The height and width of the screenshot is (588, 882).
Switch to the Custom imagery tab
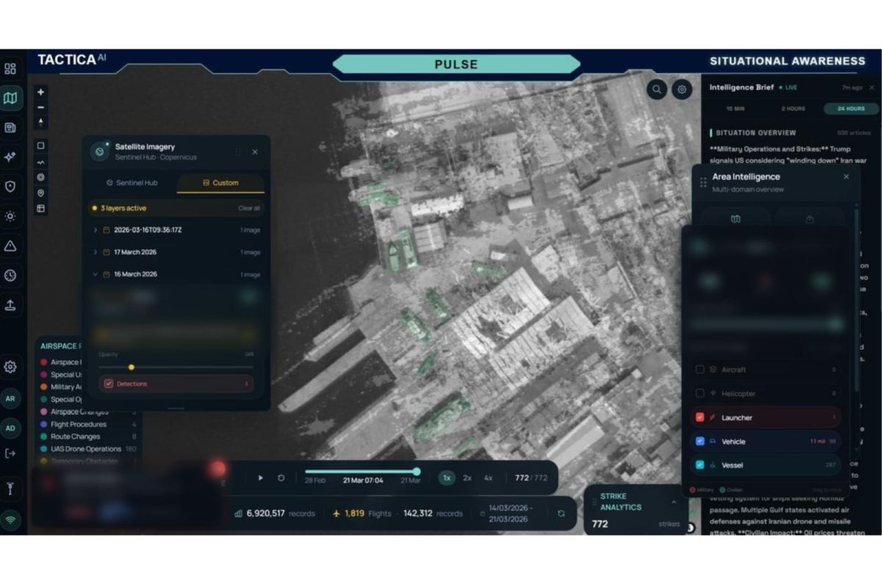220,182
